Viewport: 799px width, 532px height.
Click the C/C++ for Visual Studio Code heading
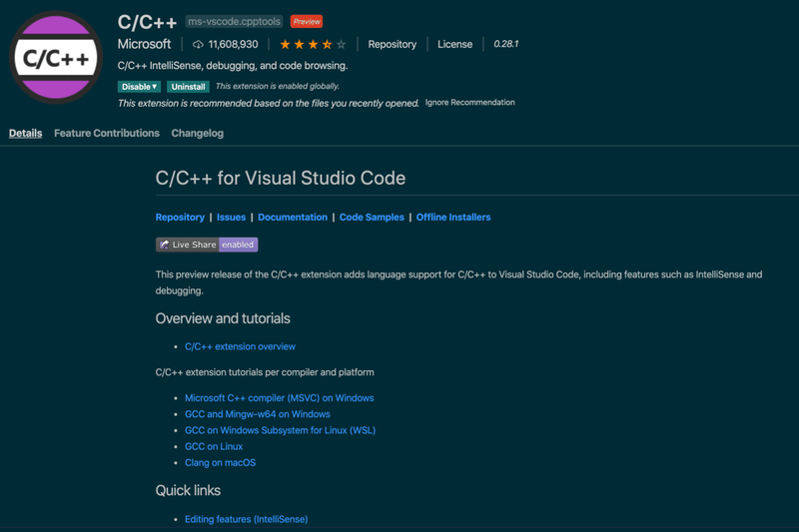(x=281, y=179)
